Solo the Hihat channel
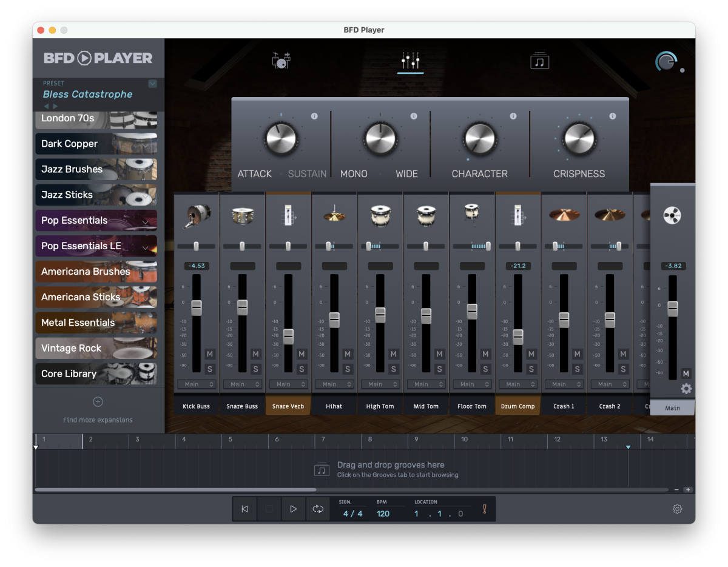The image size is (728, 567). click(348, 369)
